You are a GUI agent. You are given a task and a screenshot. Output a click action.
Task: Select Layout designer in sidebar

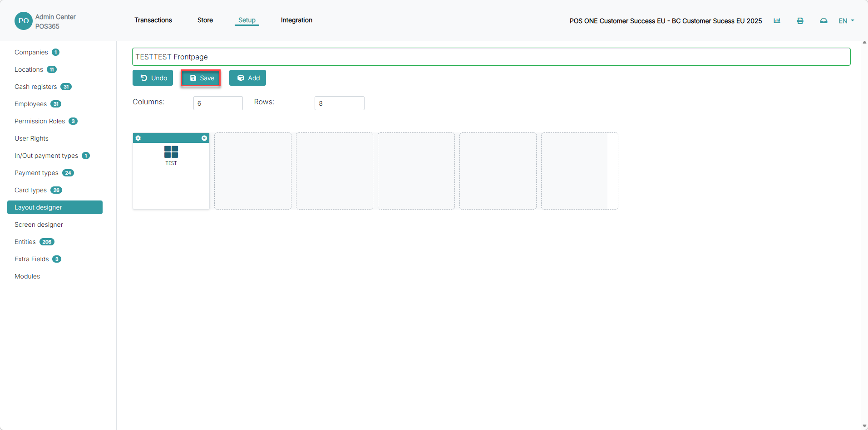[55, 207]
